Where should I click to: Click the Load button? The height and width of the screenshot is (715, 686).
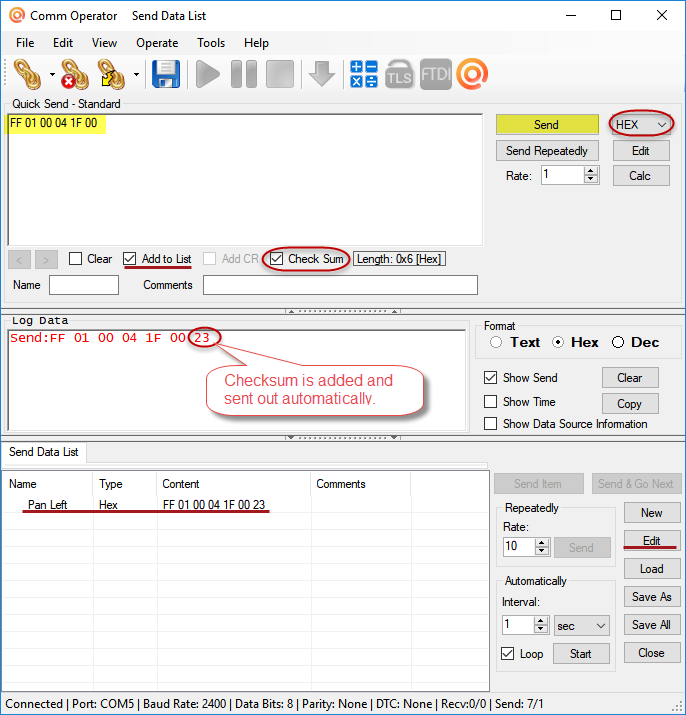(652, 569)
